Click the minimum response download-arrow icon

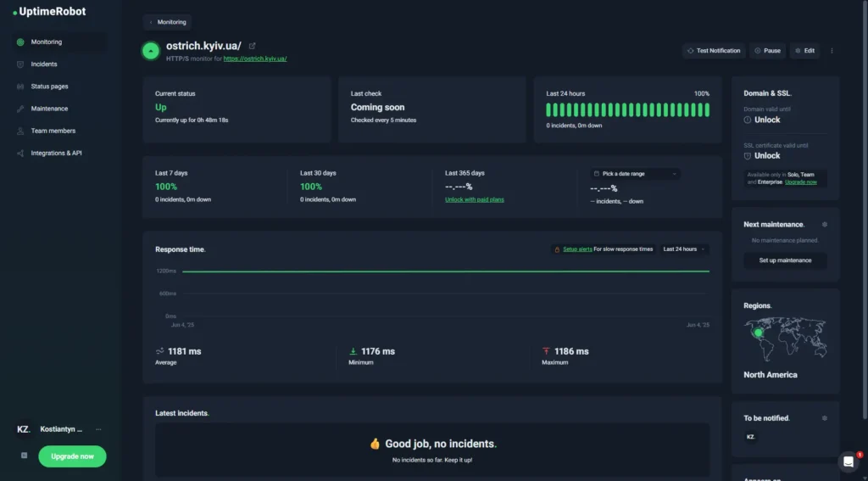tap(353, 351)
